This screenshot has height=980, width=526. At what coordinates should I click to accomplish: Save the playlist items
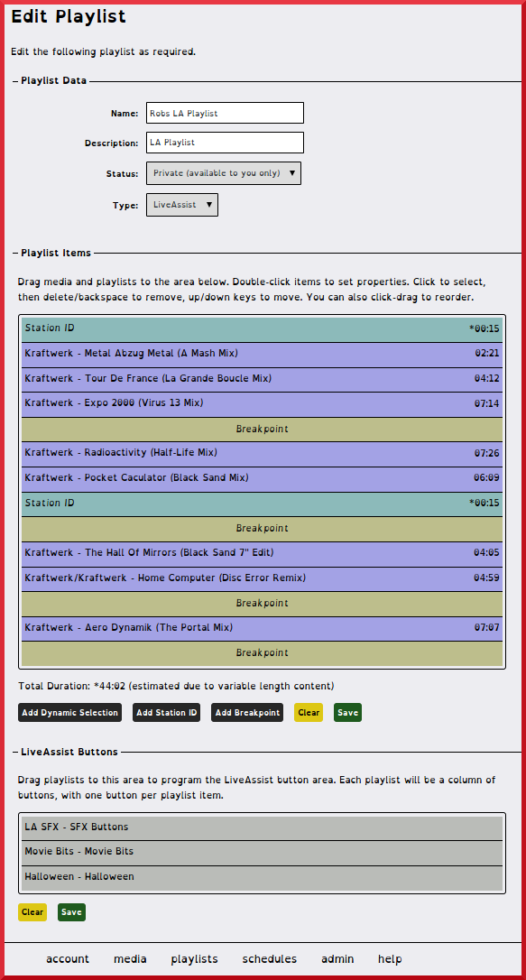click(348, 713)
